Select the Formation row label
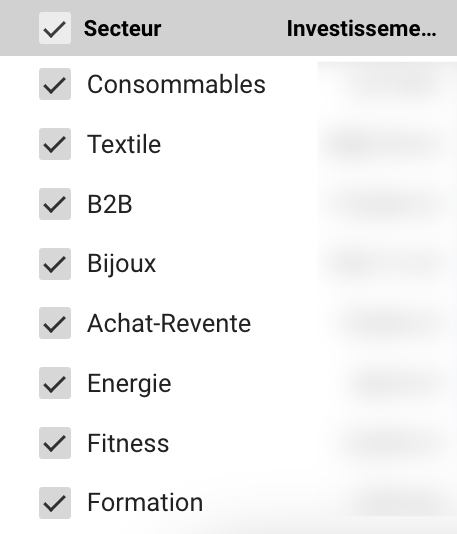This screenshot has height=534, width=457. [145, 503]
